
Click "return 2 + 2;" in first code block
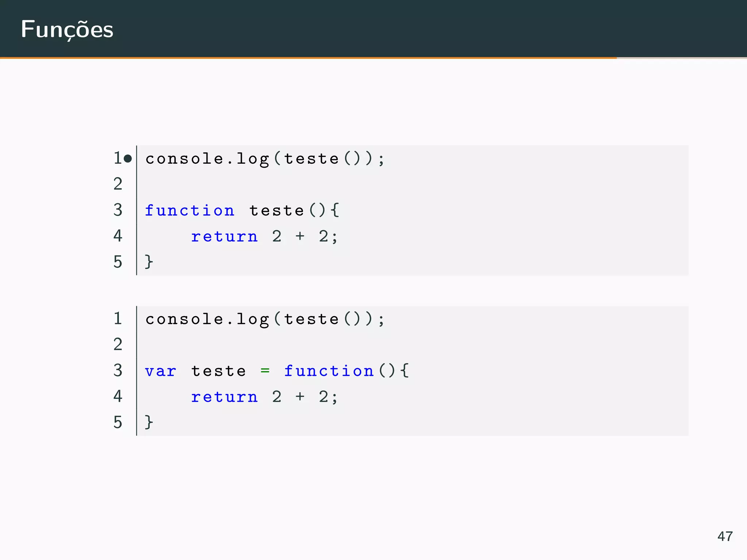(265, 236)
